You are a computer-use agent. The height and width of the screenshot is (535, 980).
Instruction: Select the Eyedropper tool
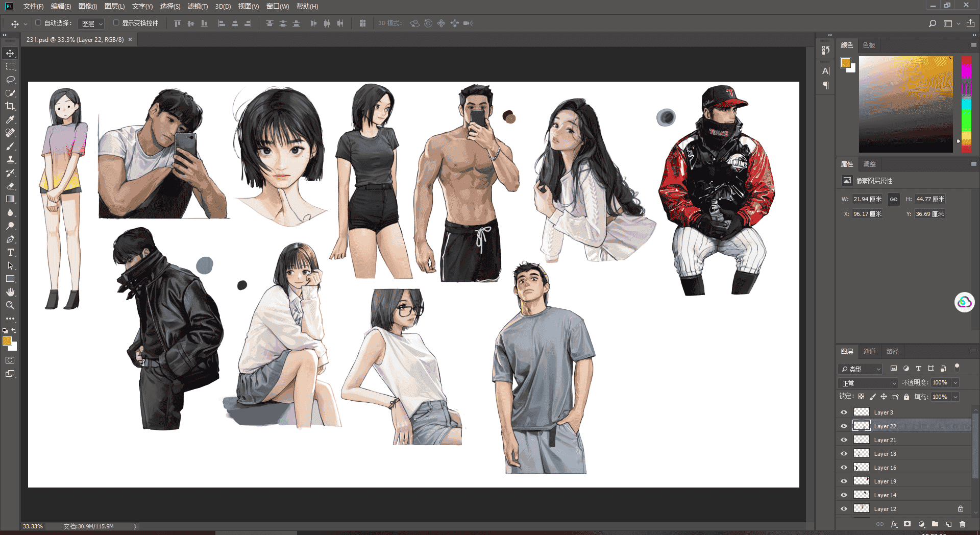coord(10,119)
